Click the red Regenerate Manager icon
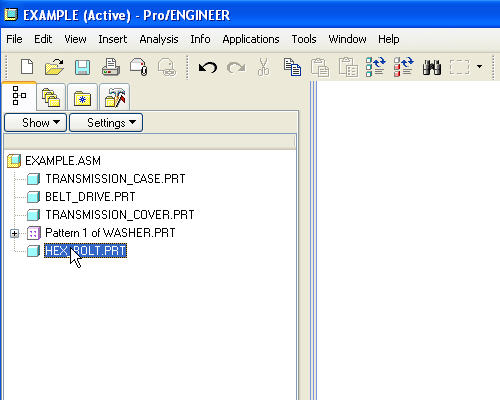The height and width of the screenshot is (400, 500). click(x=403, y=67)
